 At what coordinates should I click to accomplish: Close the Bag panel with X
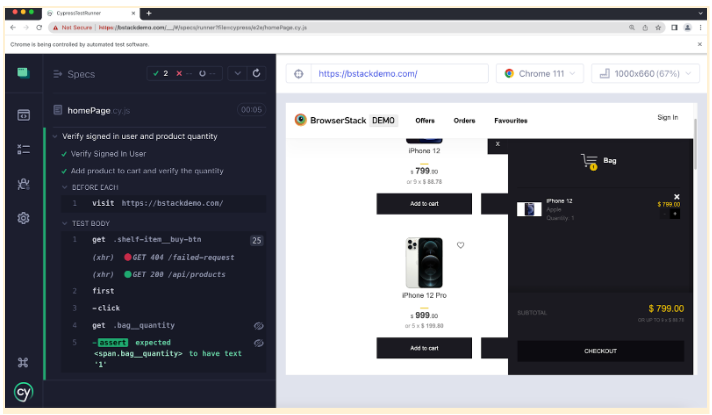point(498,144)
